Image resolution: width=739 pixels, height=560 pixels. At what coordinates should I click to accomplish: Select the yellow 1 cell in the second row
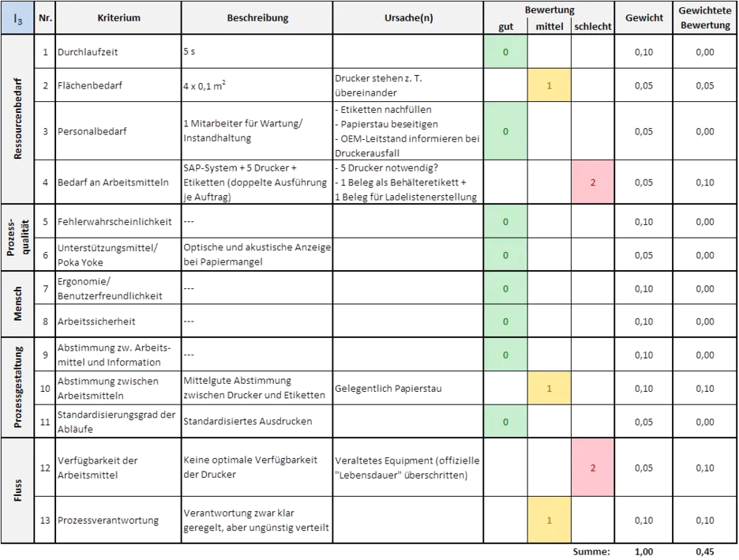point(549,85)
